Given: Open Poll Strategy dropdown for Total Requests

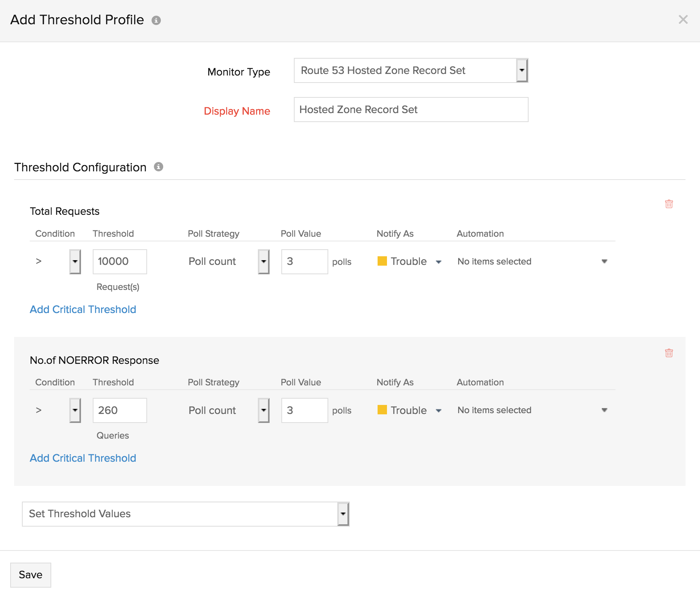Looking at the screenshot, I should point(264,262).
